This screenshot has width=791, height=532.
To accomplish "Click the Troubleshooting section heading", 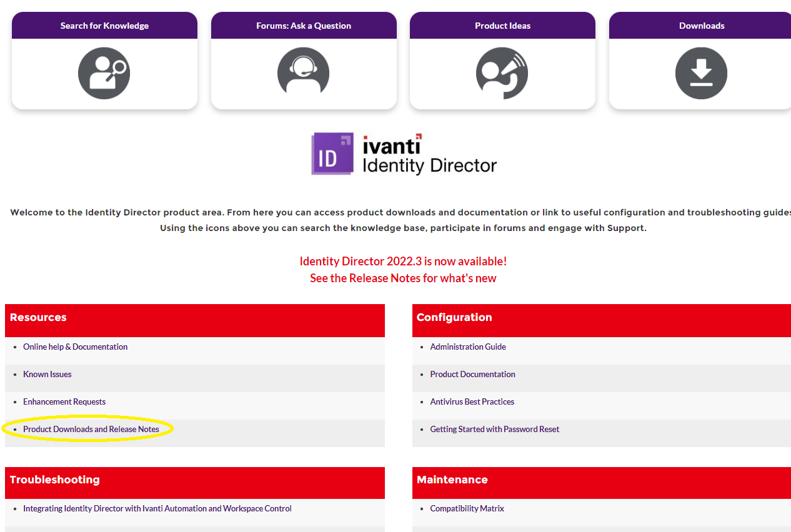I will [55, 480].
